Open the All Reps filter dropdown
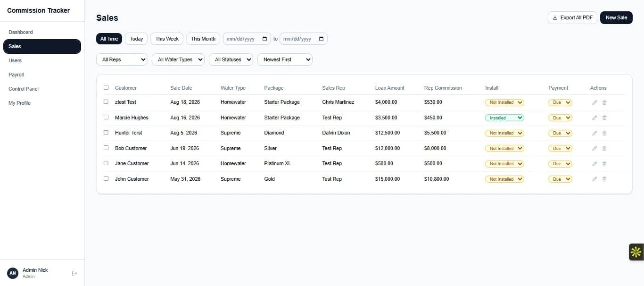Screen dimensions: 644x286 coord(122,59)
